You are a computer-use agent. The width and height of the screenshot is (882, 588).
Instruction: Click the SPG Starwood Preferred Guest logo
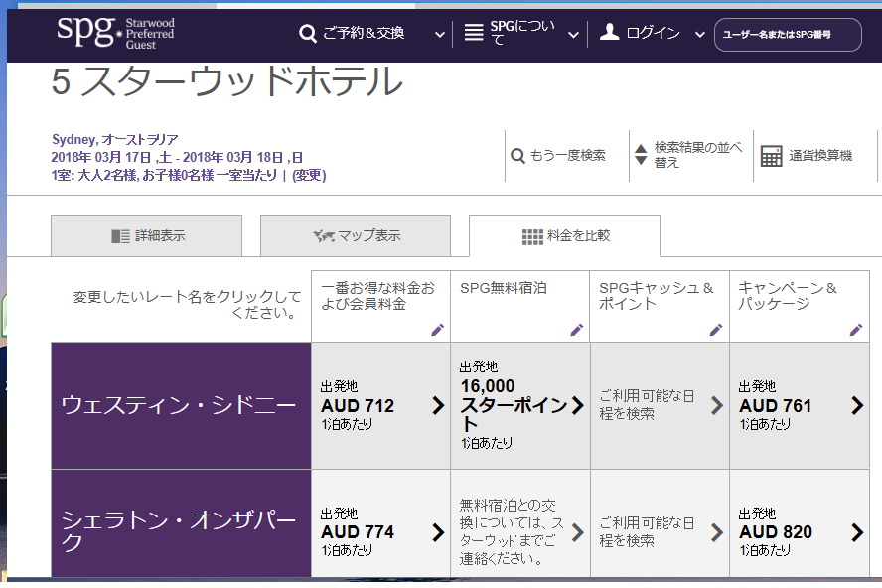[x=115, y=33]
